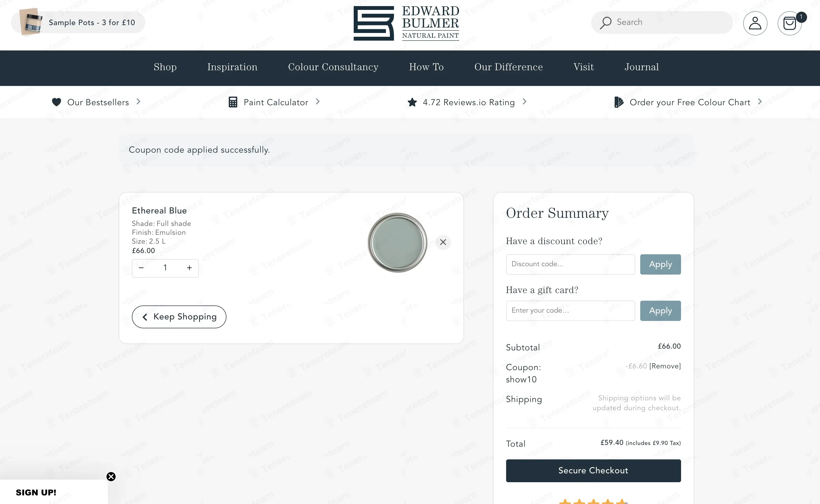The image size is (820, 504).
Task: Apply the gift card code
Action: pos(660,311)
